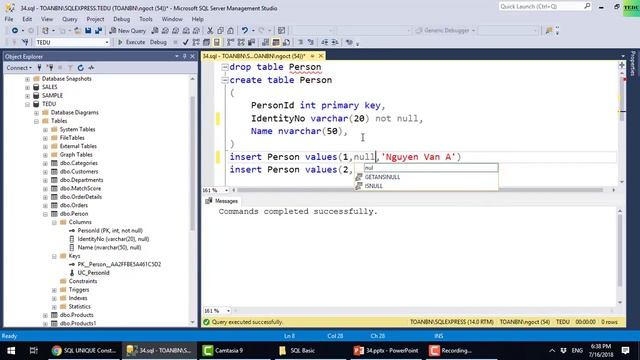The height and width of the screenshot is (360, 640).
Task: Expand the SALES database node
Action: coord(27,87)
